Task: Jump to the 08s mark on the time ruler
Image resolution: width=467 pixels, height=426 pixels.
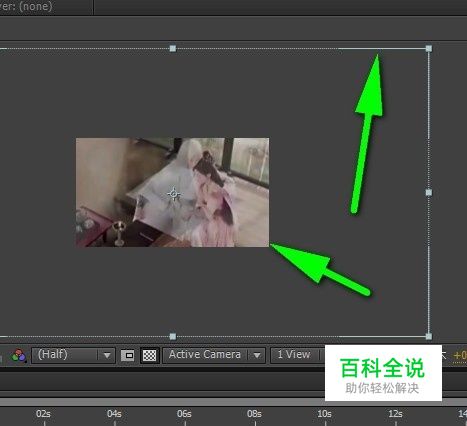Action: click(254, 415)
